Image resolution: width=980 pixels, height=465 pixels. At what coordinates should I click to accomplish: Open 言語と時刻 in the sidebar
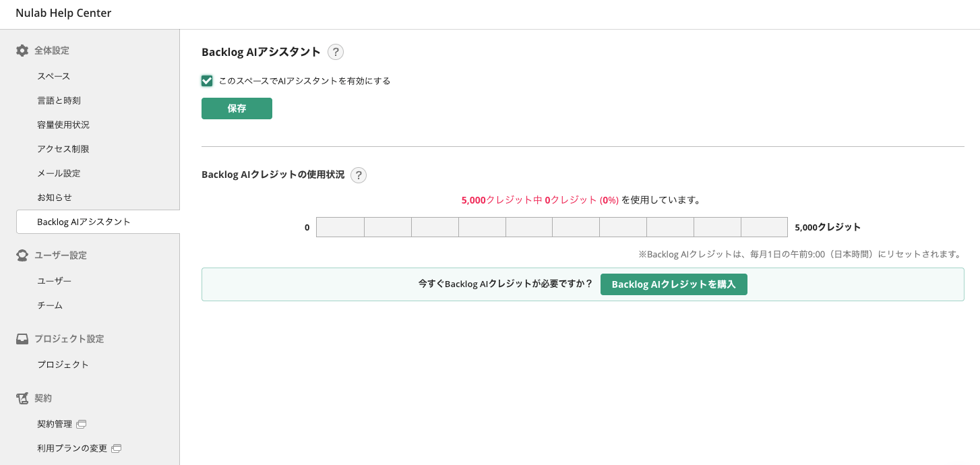(59, 100)
